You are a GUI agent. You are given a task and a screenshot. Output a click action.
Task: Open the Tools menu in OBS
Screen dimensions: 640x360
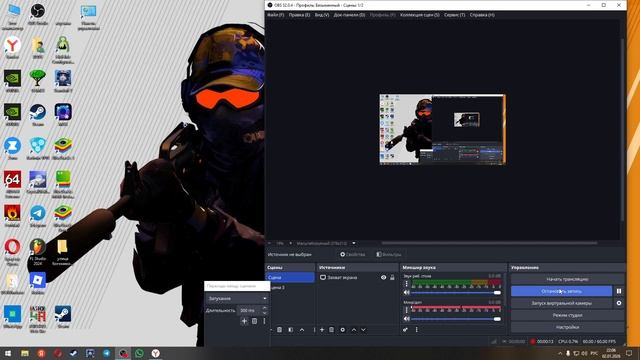[454, 15]
